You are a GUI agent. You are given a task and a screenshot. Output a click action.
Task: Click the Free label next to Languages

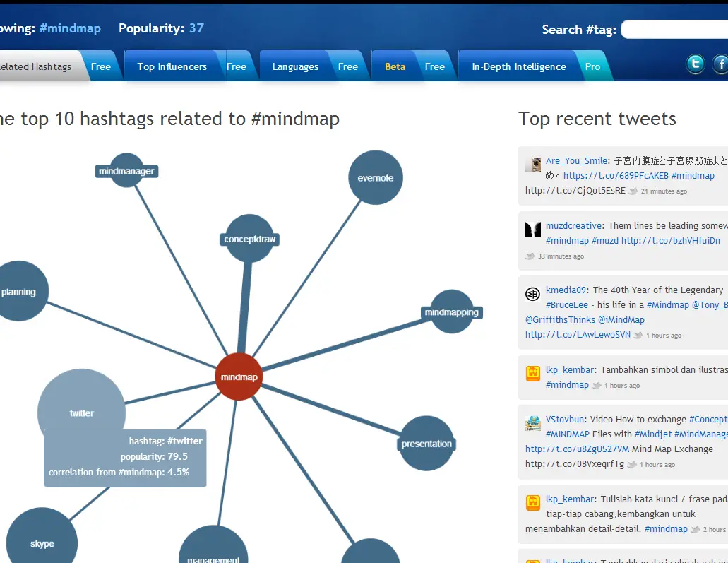tap(347, 66)
